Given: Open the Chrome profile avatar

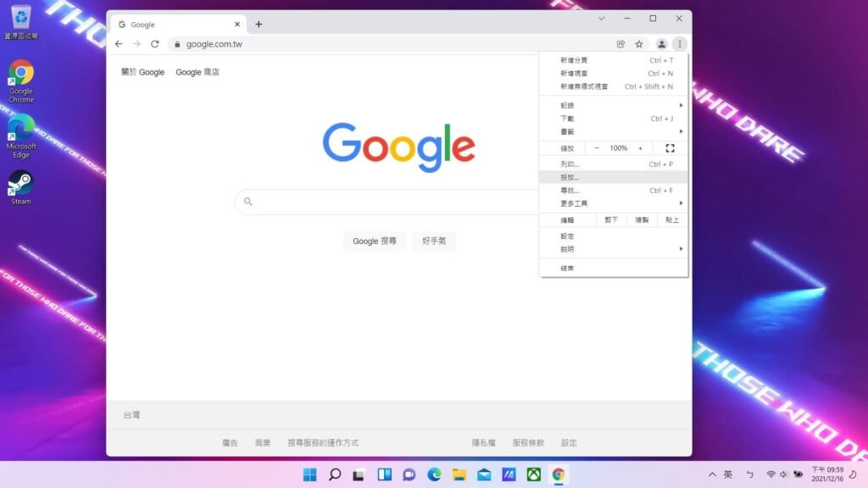Looking at the screenshot, I should click(661, 44).
